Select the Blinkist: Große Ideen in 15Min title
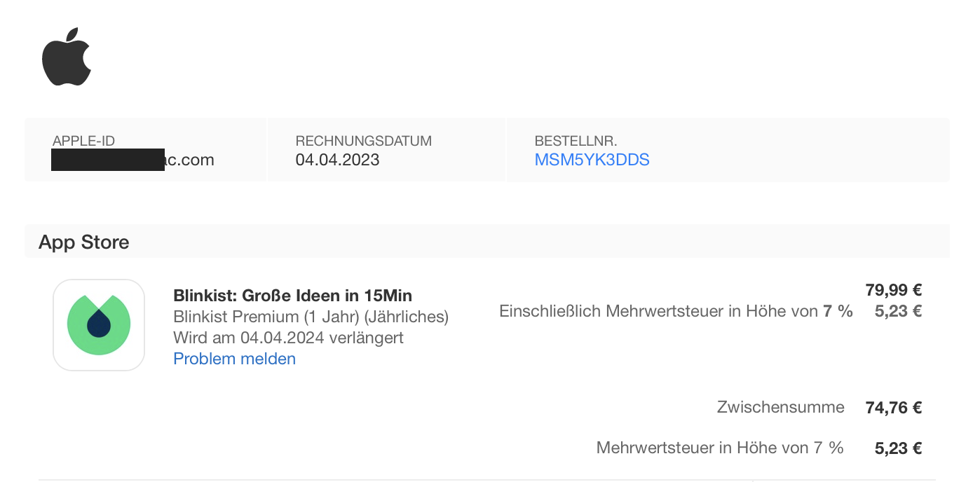The height and width of the screenshot is (482, 980). point(292,295)
